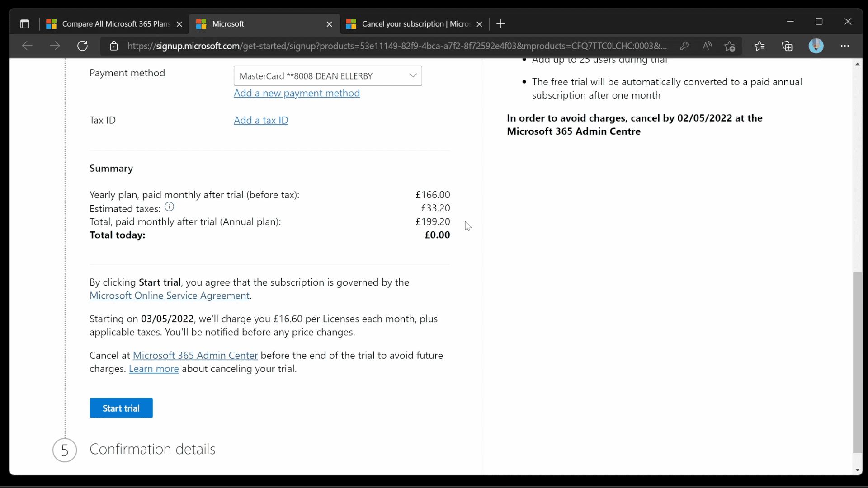Open the browser profile menu

pos(816,46)
